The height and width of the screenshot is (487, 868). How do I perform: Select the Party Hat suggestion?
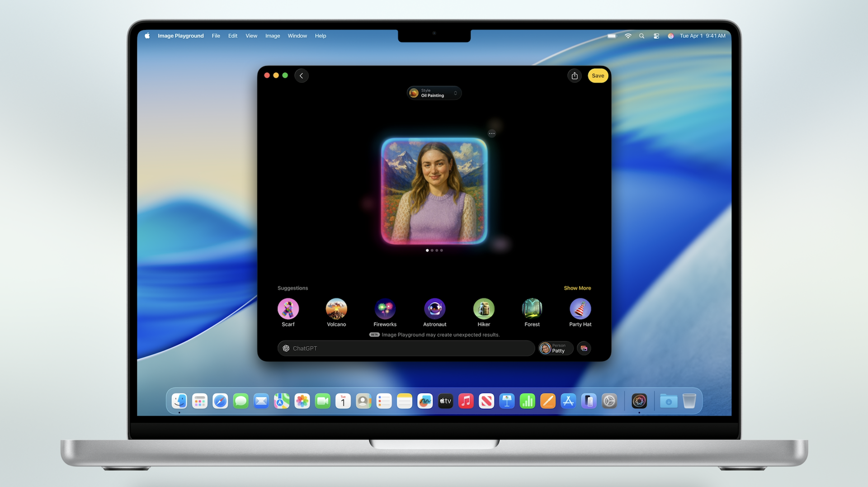(580, 309)
